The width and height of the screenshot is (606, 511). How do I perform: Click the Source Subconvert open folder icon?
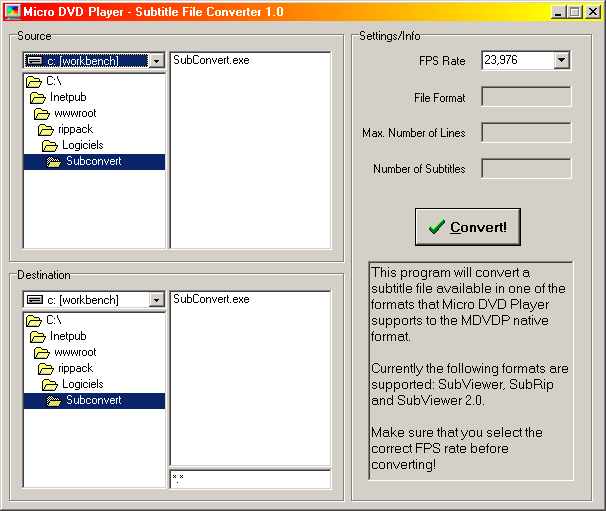(54, 162)
